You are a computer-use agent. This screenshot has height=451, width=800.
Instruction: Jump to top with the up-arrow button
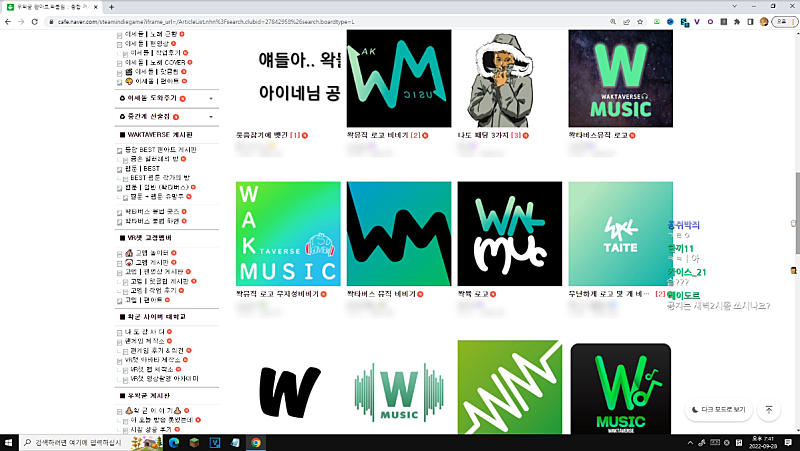769,410
